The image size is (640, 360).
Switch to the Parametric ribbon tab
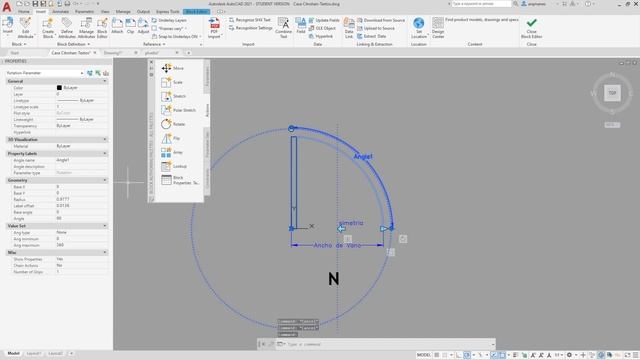click(x=84, y=12)
